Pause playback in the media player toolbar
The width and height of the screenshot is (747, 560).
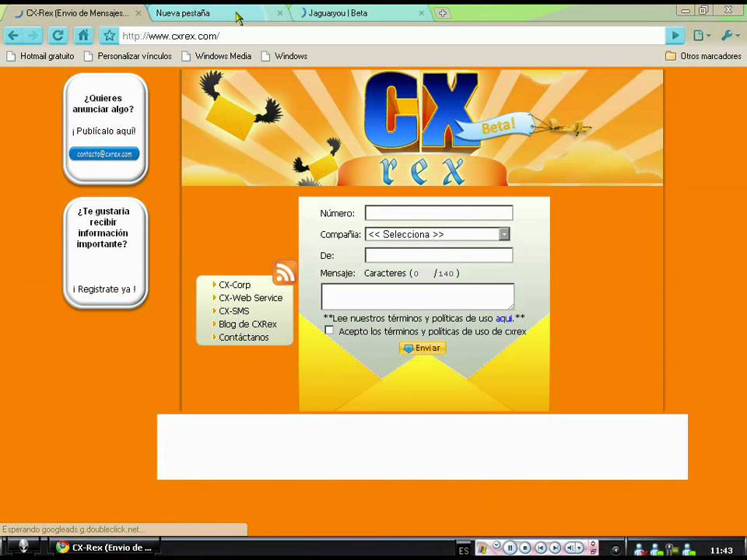point(510,548)
